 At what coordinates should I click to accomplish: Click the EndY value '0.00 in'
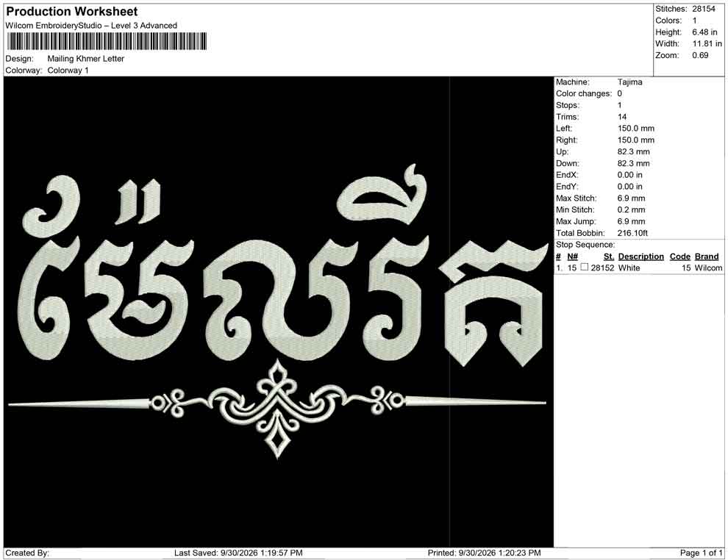point(630,187)
